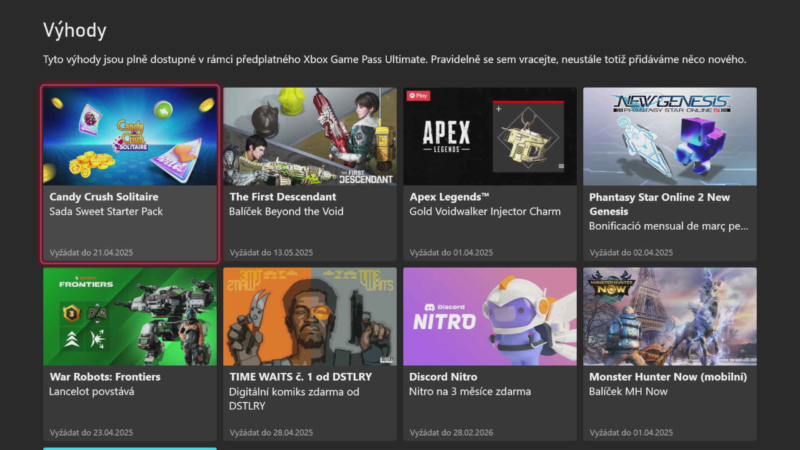Open the Candy Crush Solitaire perk title
This screenshot has height=450, width=800.
click(x=104, y=197)
